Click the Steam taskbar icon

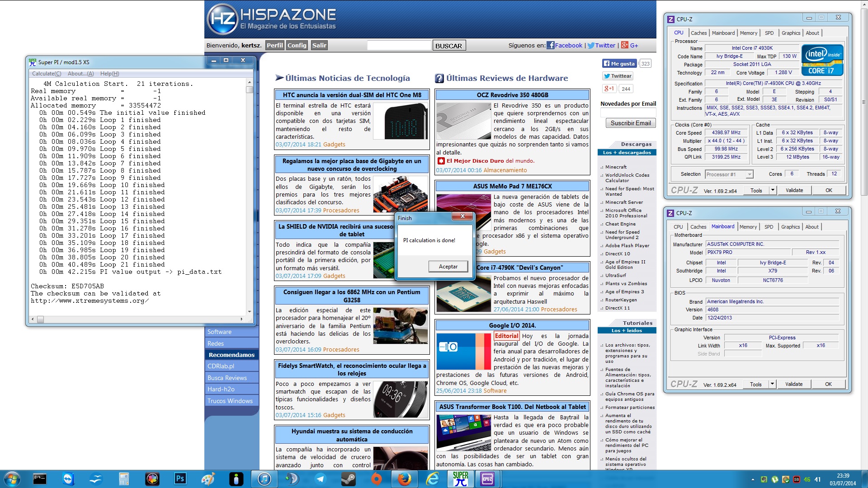point(348,479)
